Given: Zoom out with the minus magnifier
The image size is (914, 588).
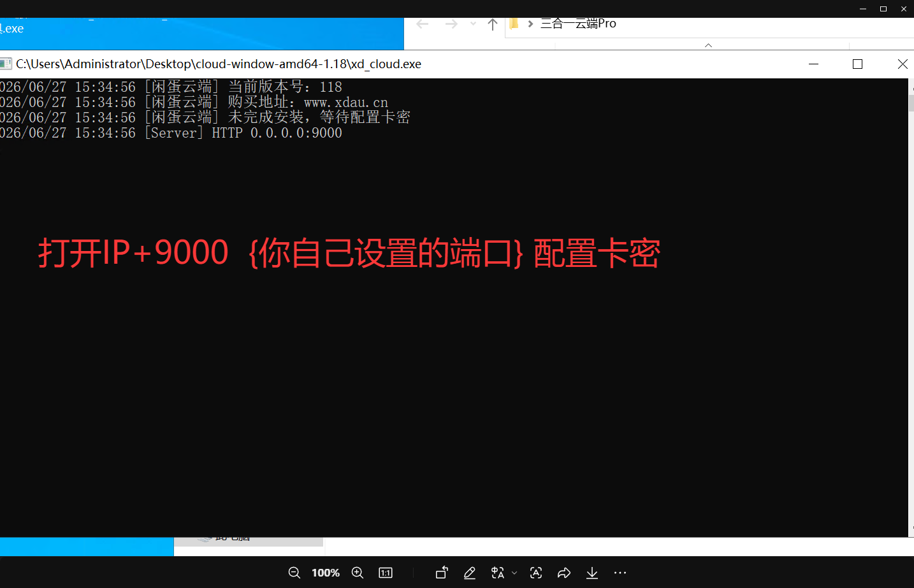Looking at the screenshot, I should [294, 573].
